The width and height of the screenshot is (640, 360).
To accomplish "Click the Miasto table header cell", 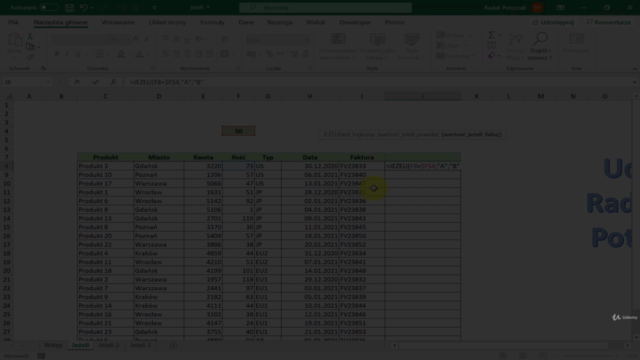I will pos(159,157).
